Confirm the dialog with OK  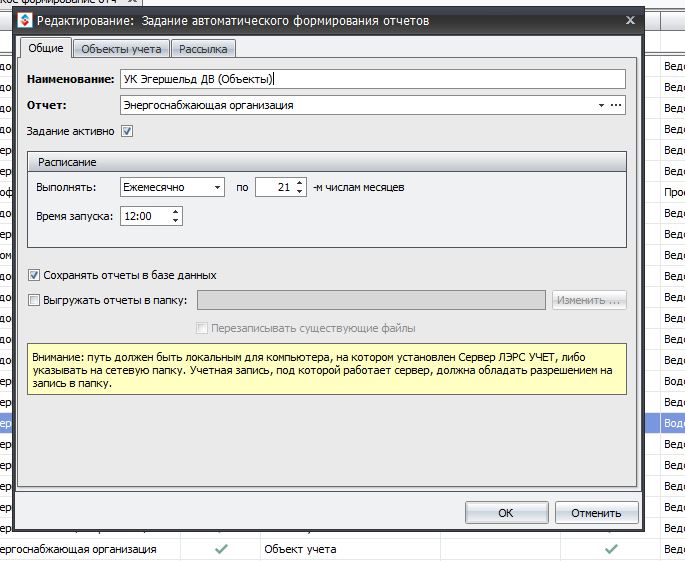[506, 513]
